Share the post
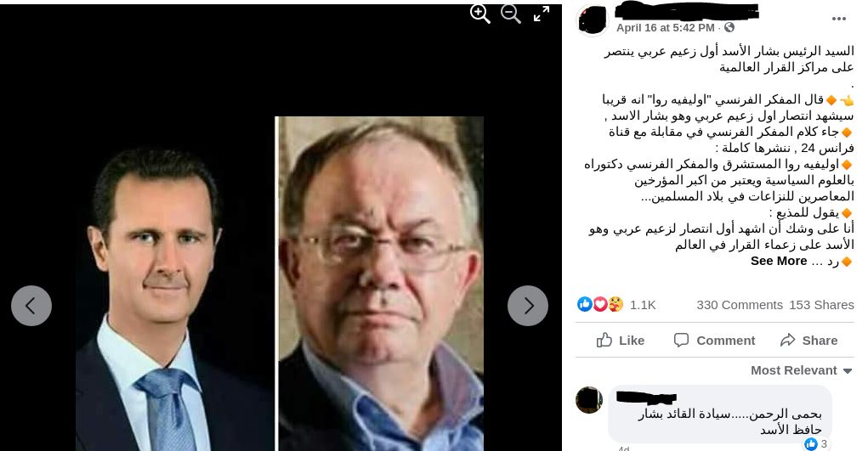Image resolution: width=868 pixels, height=451 pixels. point(808,341)
